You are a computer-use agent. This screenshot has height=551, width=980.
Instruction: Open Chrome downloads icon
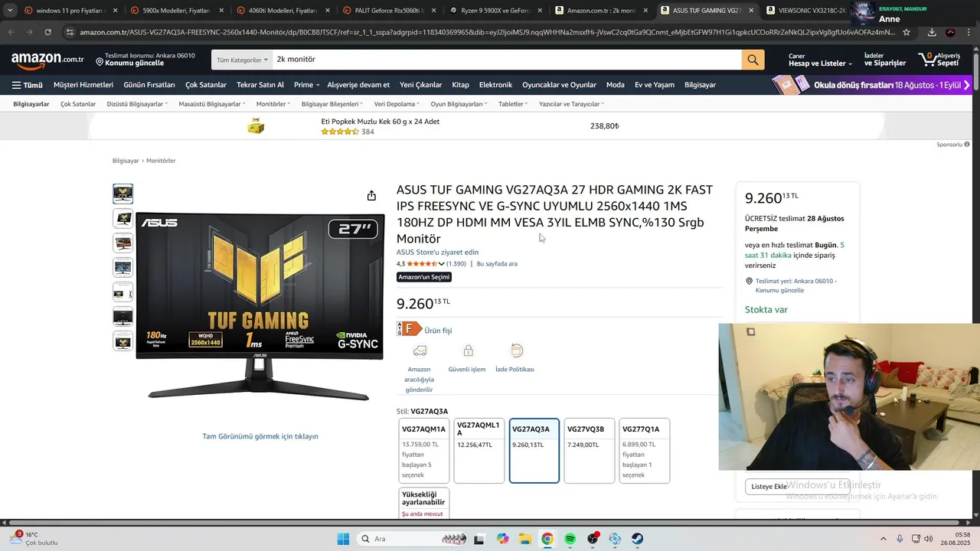(932, 32)
